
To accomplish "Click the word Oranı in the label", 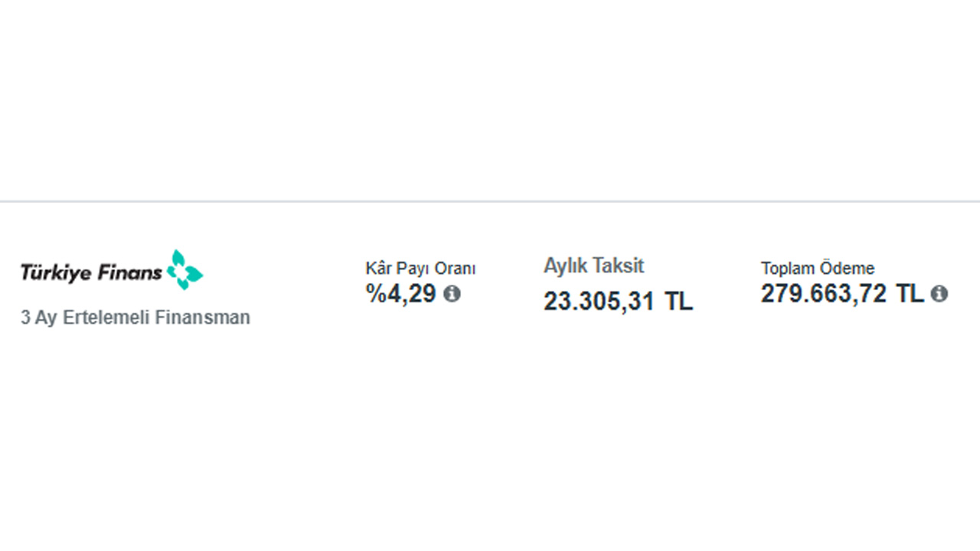I will [456, 269].
